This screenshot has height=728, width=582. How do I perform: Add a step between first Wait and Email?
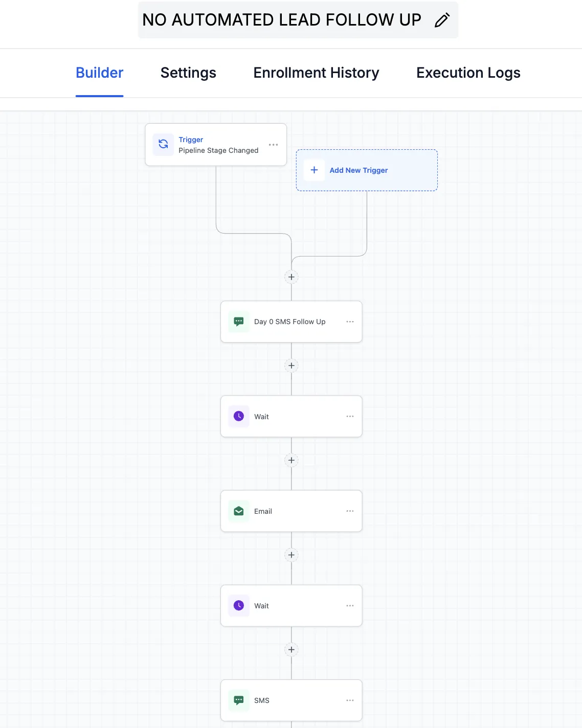292,460
